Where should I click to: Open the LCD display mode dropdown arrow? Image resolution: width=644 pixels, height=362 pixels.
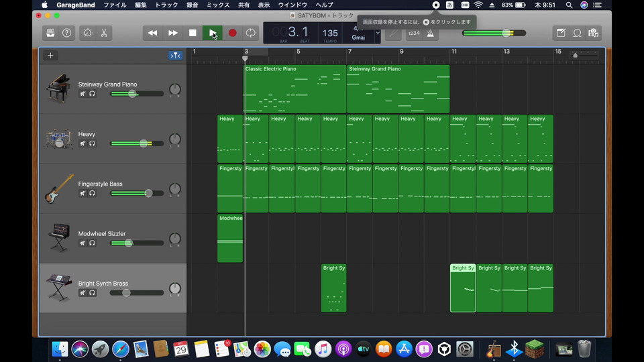tap(378, 33)
